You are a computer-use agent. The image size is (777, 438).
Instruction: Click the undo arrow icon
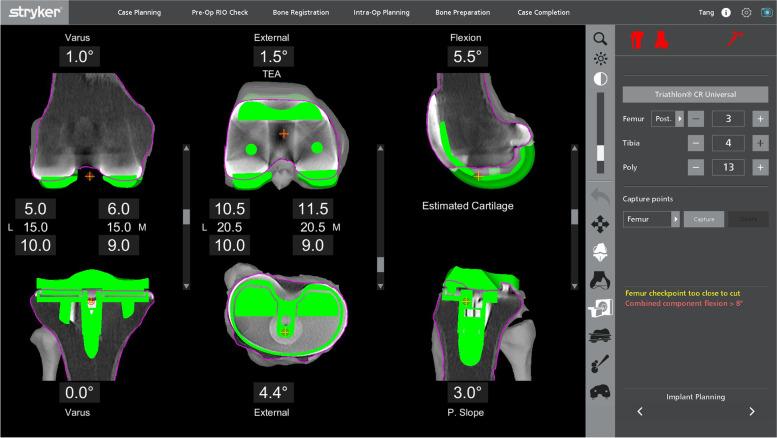600,195
